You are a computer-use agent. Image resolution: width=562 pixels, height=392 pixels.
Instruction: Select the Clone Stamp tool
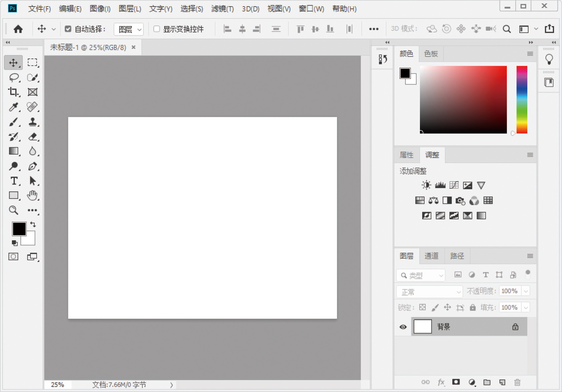click(32, 122)
